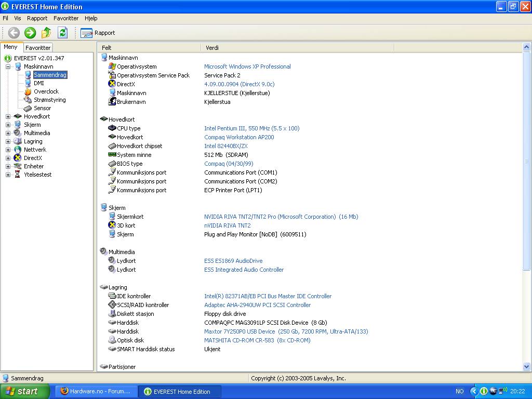Open the Vis menu
The image size is (532, 399).
point(18,18)
